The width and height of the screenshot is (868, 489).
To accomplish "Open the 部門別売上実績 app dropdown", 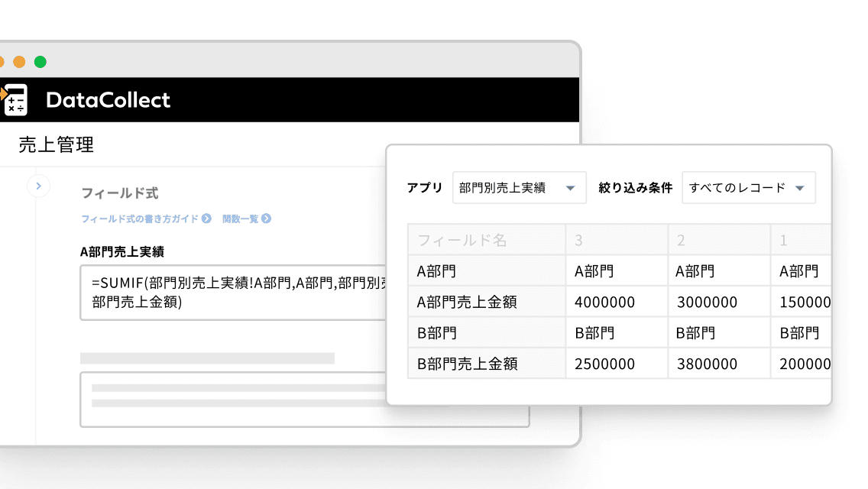I will coord(520,187).
